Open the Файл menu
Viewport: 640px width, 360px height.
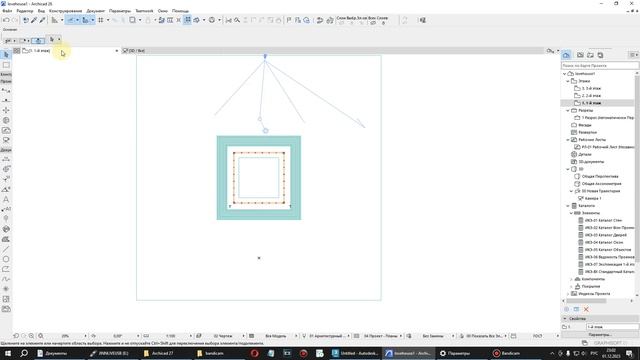(x=7, y=11)
